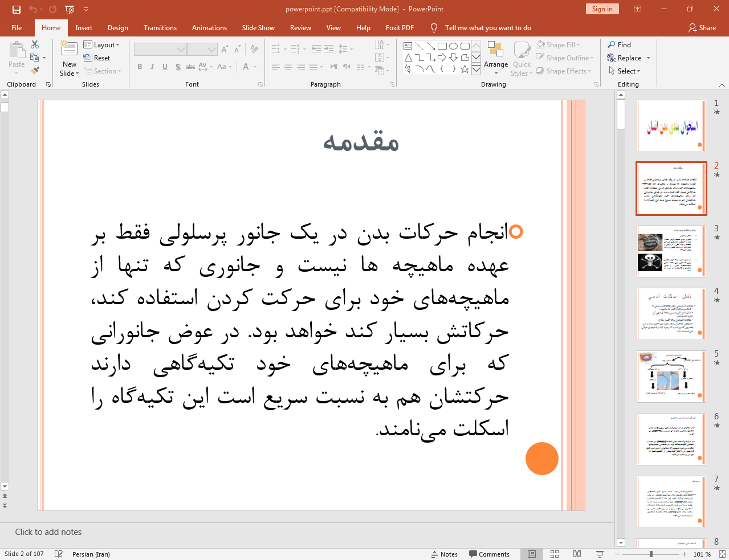Start Slide Show from status bar
729x560 pixels.
click(600, 554)
